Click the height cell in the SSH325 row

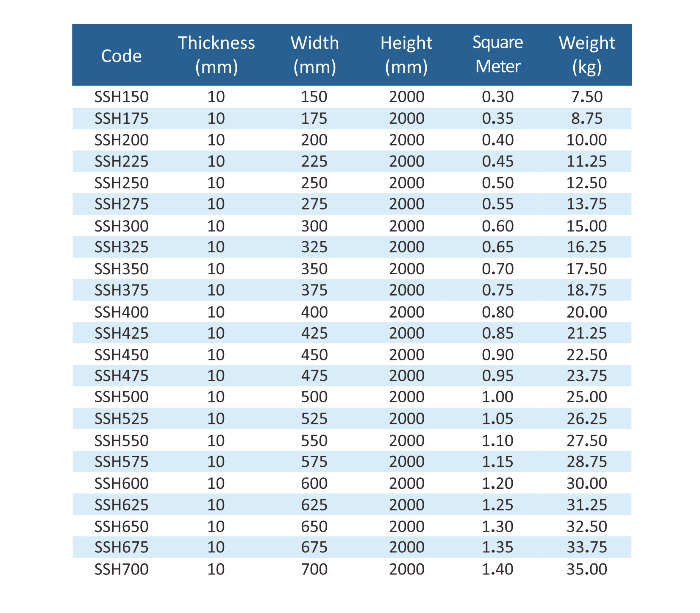[x=406, y=247]
